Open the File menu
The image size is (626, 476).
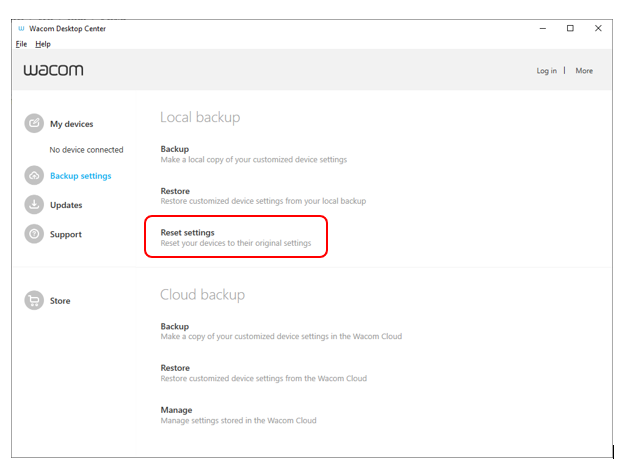click(21, 44)
